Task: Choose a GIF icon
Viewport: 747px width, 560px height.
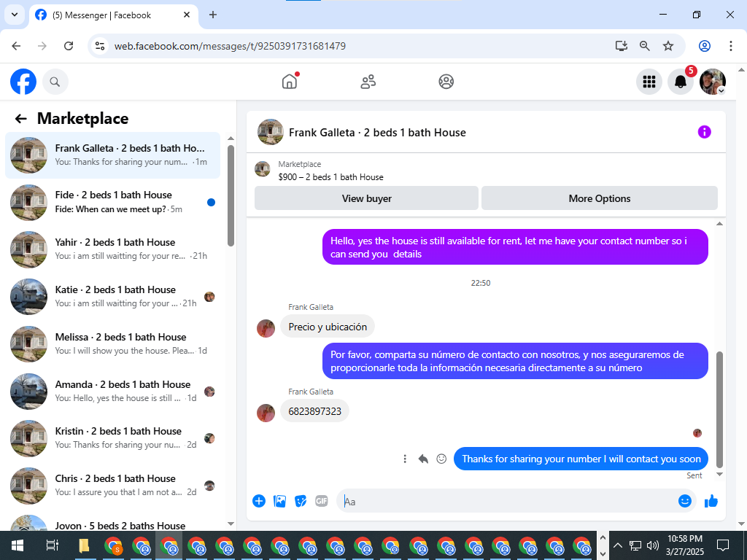Action: coord(322,501)
